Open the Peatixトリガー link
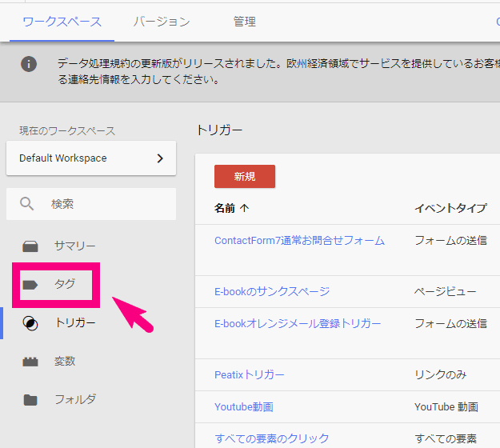Image resolution: width=500 pixels, height=448 pixels. [249, 374]
